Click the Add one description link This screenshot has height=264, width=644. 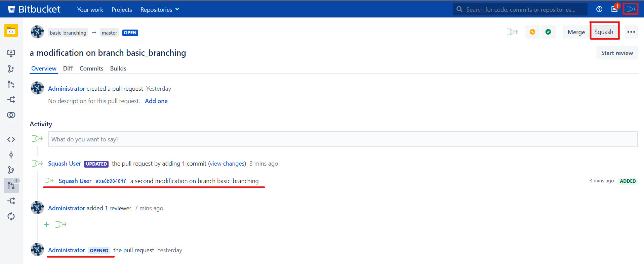point(156,101)
